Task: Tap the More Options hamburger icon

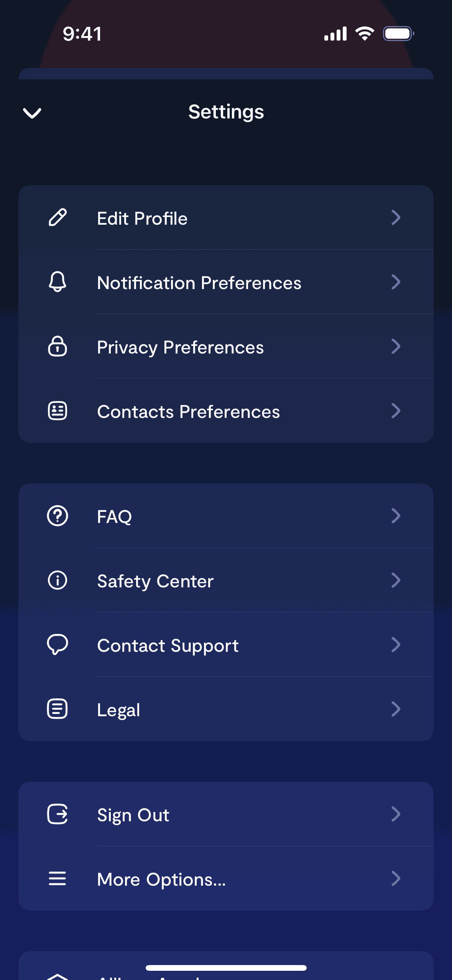Action: [58, 878]
